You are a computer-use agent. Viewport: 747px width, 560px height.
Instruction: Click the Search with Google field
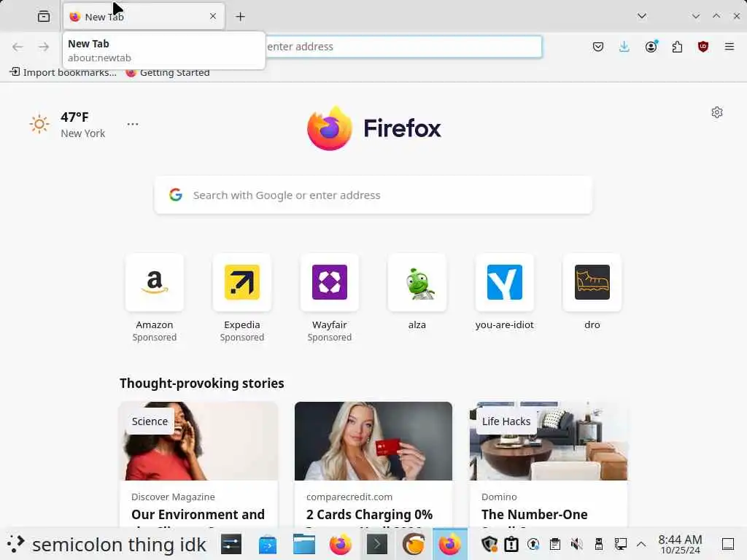[373, 195]
